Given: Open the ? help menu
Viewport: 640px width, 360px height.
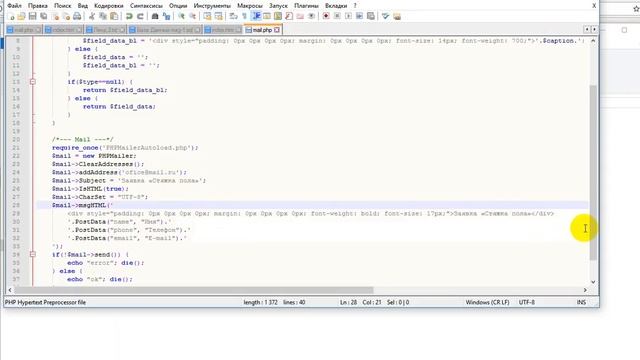Looking at the screenshot, I should [x=355, y=6].
